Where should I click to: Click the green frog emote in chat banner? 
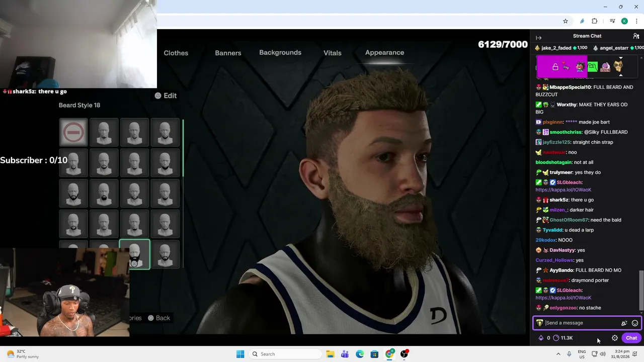point(593,66)
